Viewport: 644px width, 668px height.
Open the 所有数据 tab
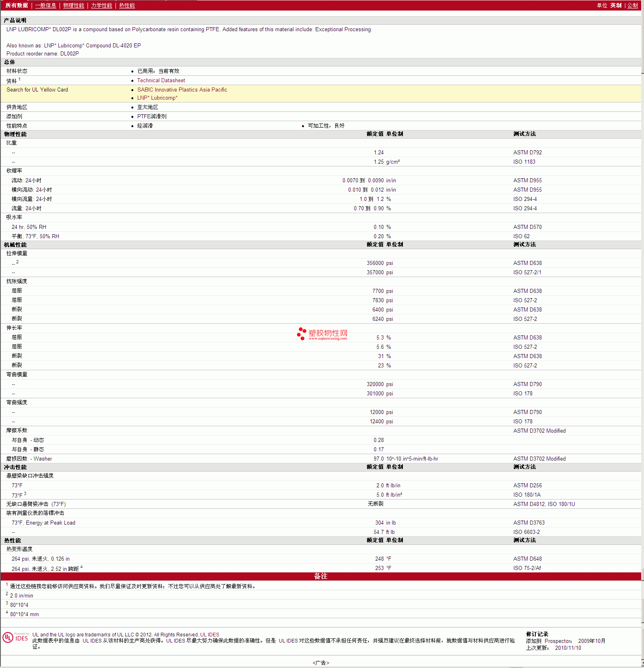pos(17,5)
